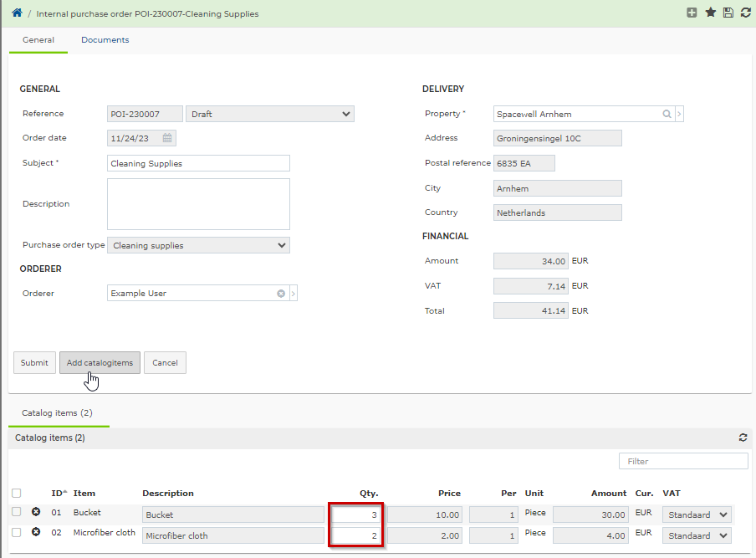Expand the Purchase order type dropdown

[x=199, y=245]
